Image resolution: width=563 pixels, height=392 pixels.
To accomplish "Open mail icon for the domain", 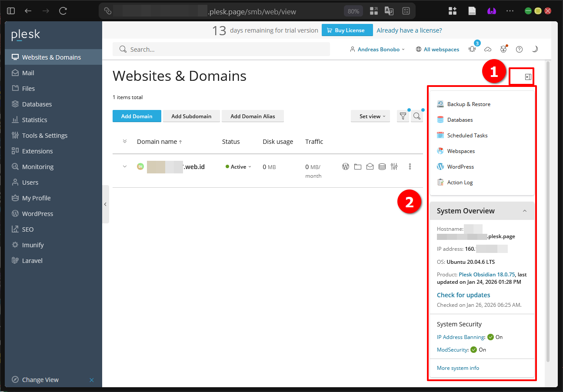I will [x=370, y=166].
